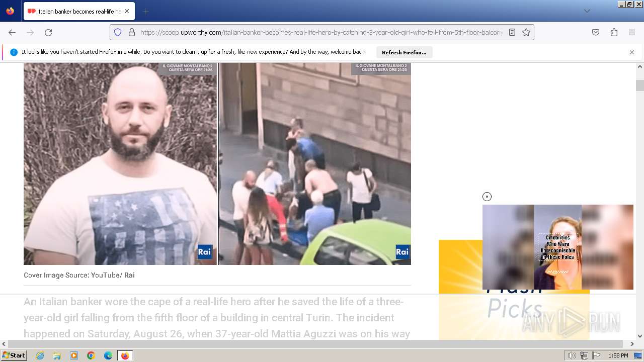
Task: Click the Firefox back arrow
Action: [x=12, y=32]
